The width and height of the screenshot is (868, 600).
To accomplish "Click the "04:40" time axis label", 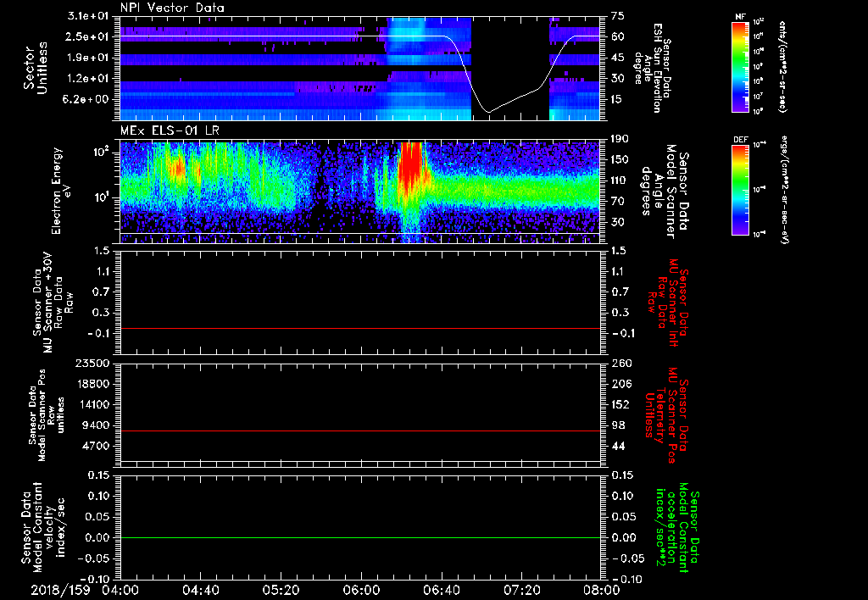I will tap(200, 590).
